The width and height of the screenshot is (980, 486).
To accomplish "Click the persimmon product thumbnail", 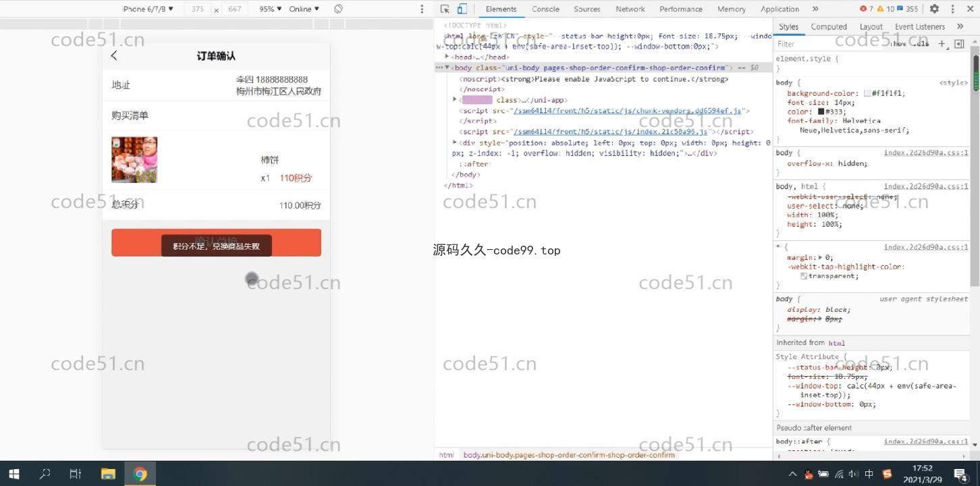I will pos(134,160).
